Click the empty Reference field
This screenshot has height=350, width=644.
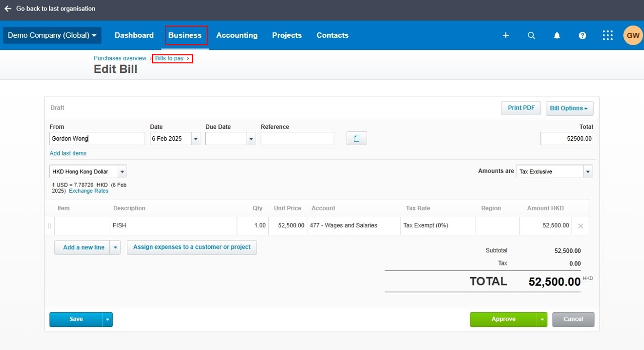297,139
